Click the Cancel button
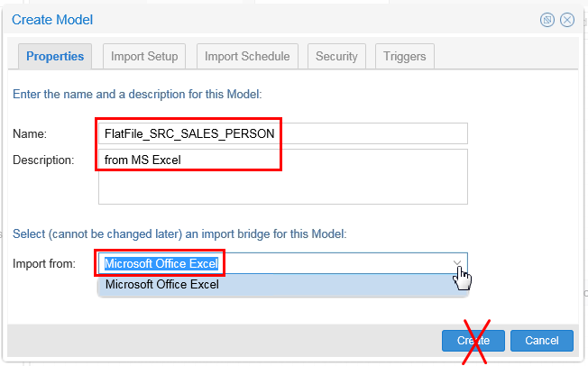 click(541, 340)
